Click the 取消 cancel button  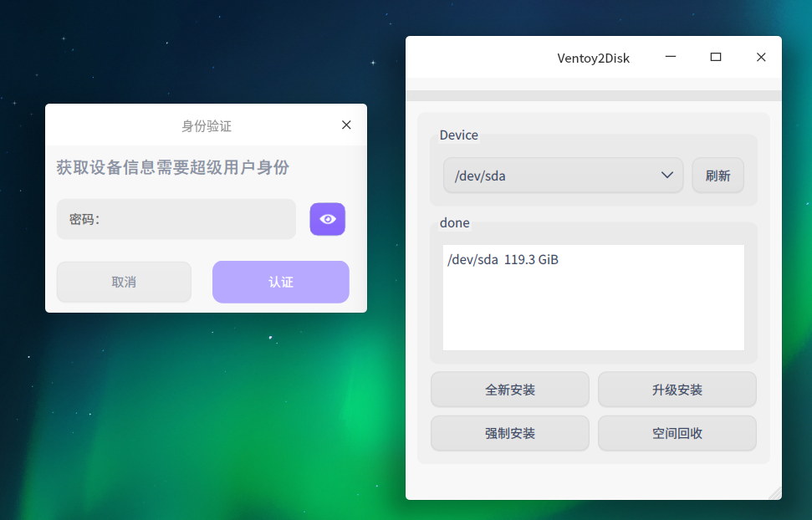[124, 282]
